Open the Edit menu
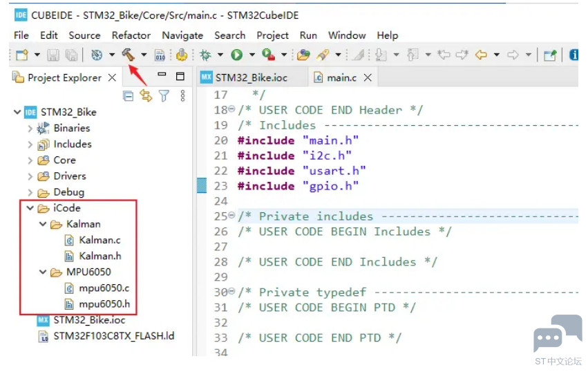Image resolution: width=588 pixels, height=372 pixels. tap(49, 35)
